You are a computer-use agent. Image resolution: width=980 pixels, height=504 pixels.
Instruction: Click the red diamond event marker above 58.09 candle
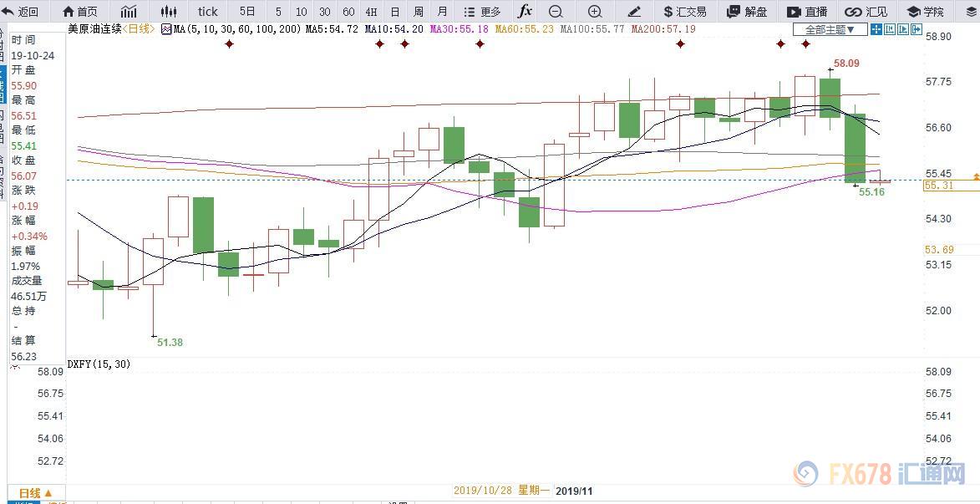click(805, 43)
